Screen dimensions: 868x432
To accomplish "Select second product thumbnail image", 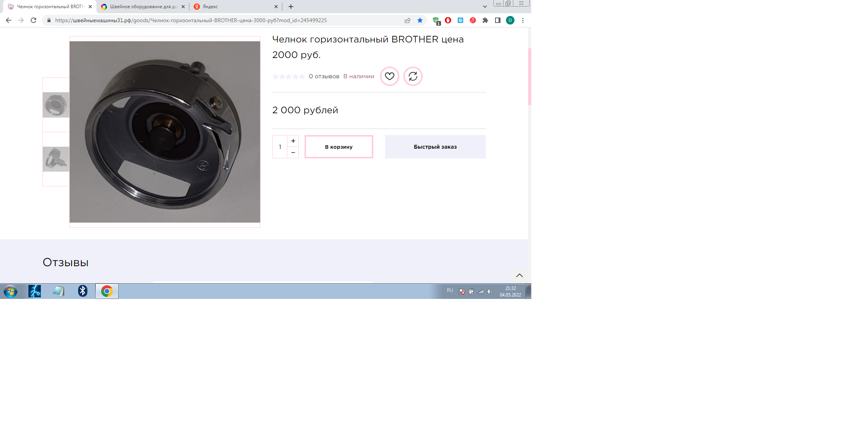I will point(56,159).
